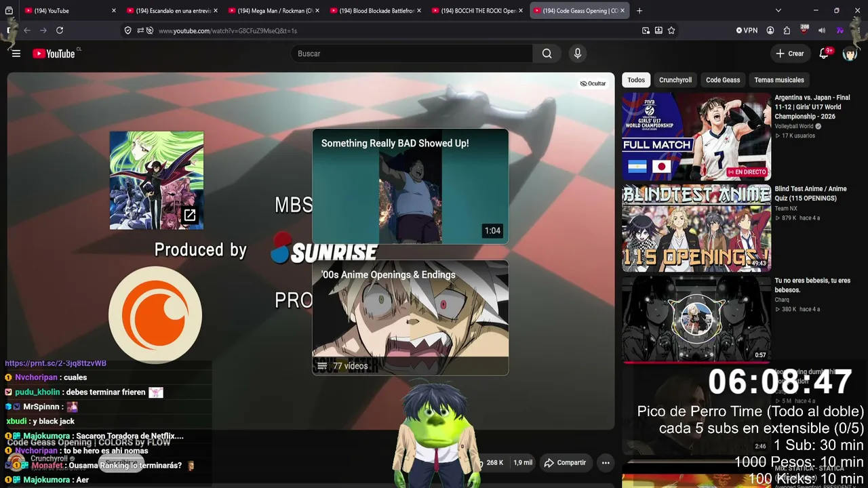Close the Mega Man / Rockman tab
This screenshot has height=488, width=868.
click(x=317, y=11)
